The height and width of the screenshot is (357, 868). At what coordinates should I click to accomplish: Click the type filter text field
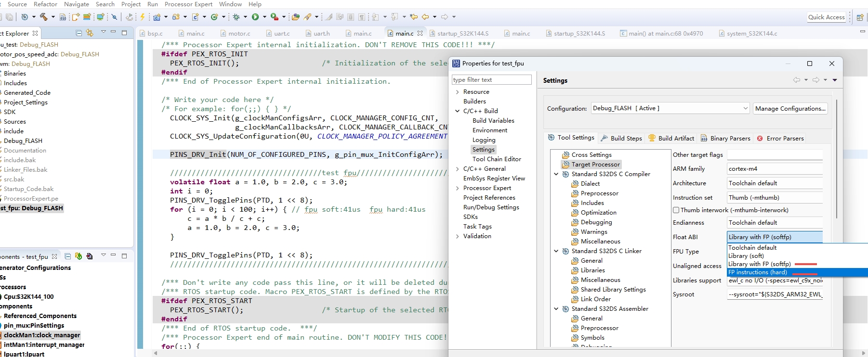pos(491,80)
